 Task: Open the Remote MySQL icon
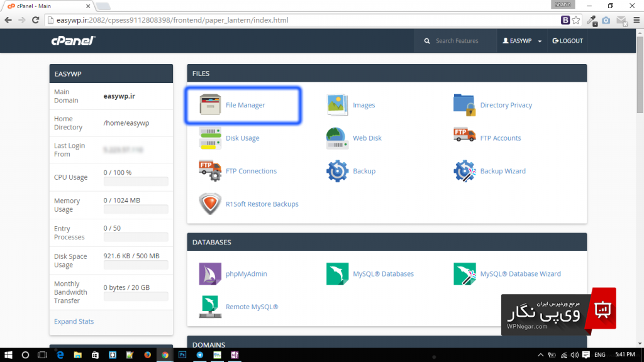tap(210, 307)
